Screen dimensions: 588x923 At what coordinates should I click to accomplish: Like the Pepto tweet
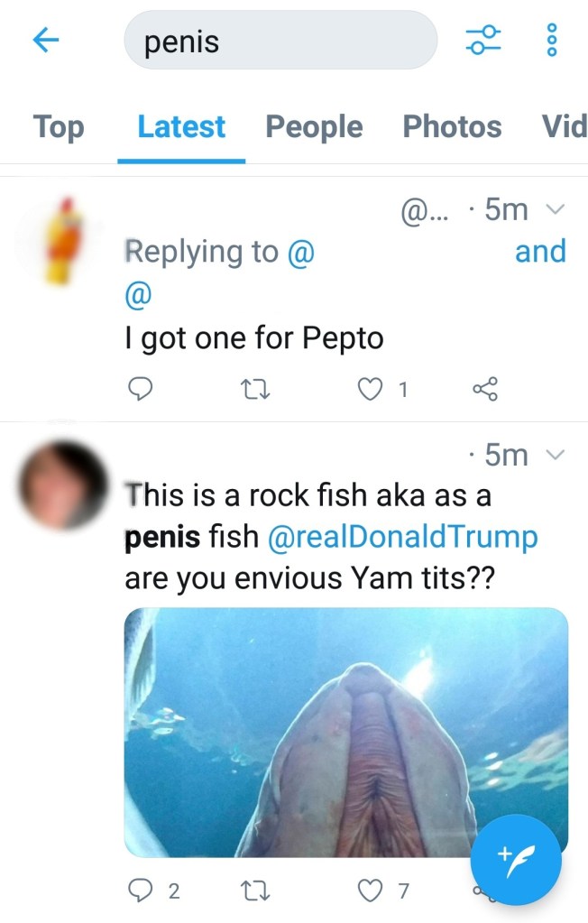click(x=370, y=389)
